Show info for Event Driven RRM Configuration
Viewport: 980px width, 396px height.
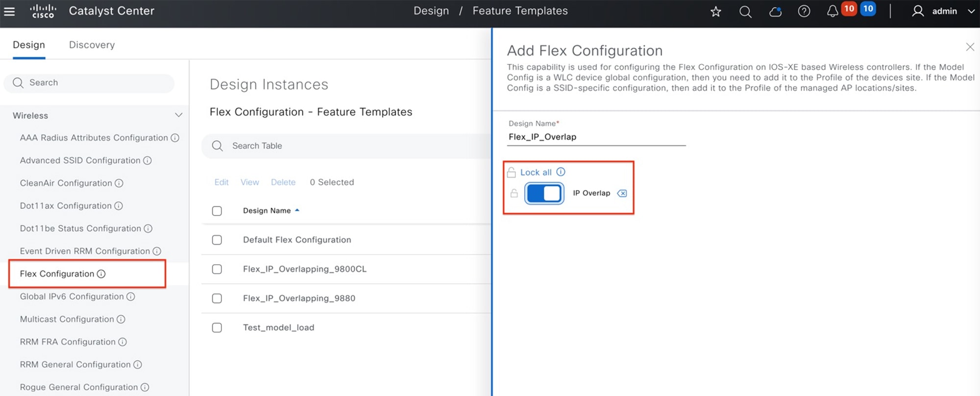[157, 251]
